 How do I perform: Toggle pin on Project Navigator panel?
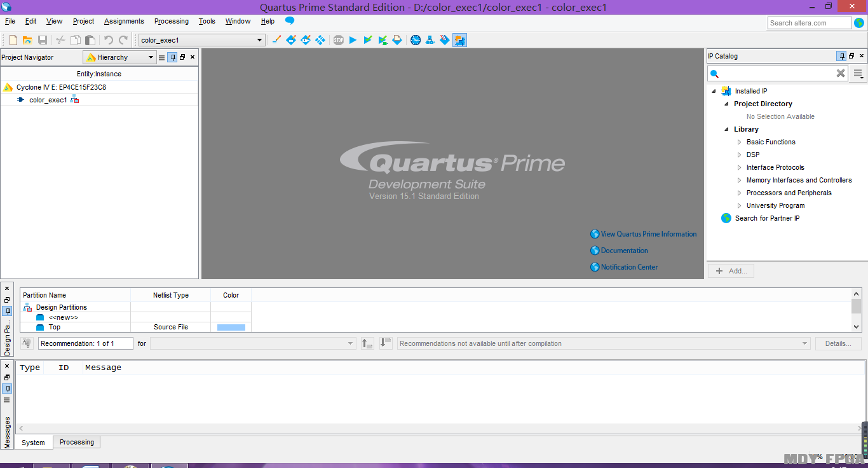[x=172, y=57]
